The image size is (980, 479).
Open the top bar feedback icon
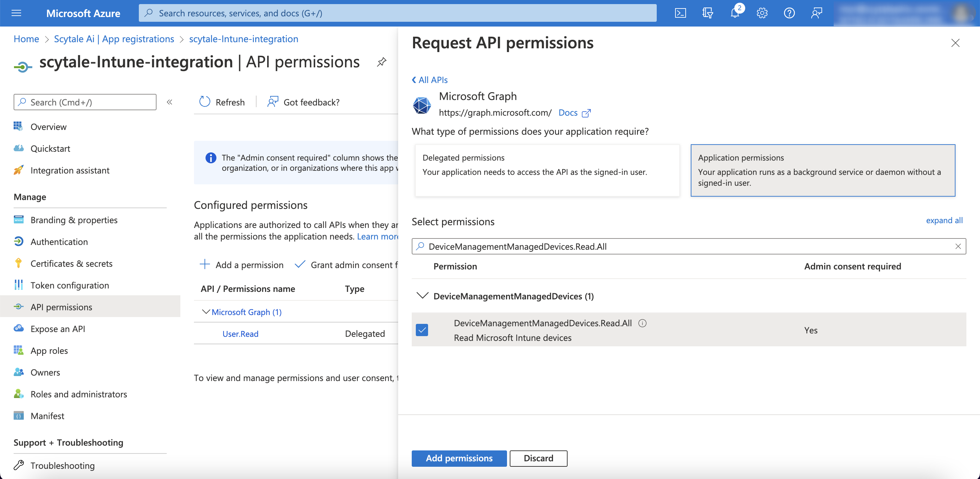point(816,13)
